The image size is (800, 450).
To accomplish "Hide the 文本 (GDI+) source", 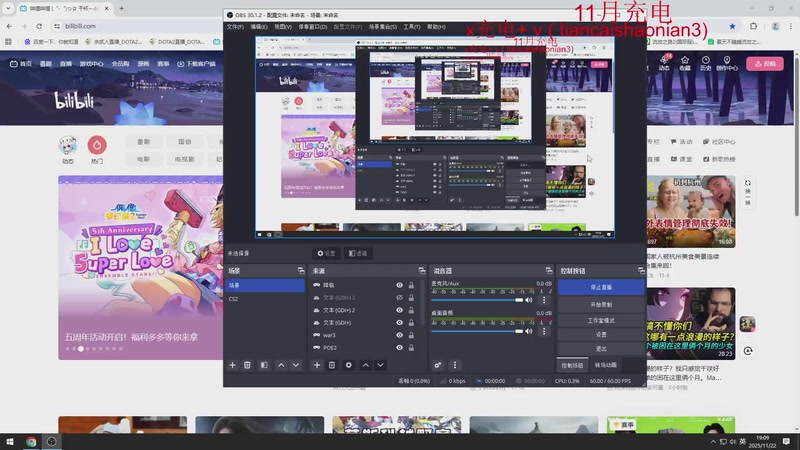I will click(399, 322).
